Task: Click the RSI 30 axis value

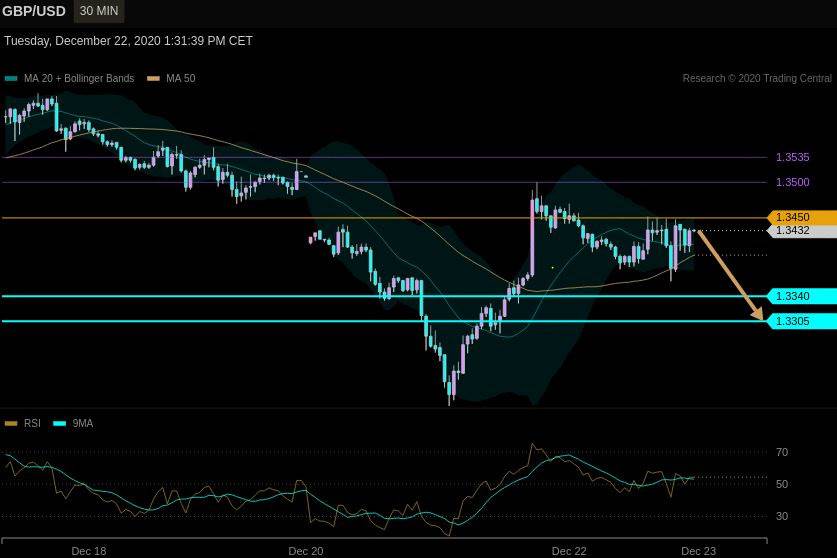Action: [781, 516]
